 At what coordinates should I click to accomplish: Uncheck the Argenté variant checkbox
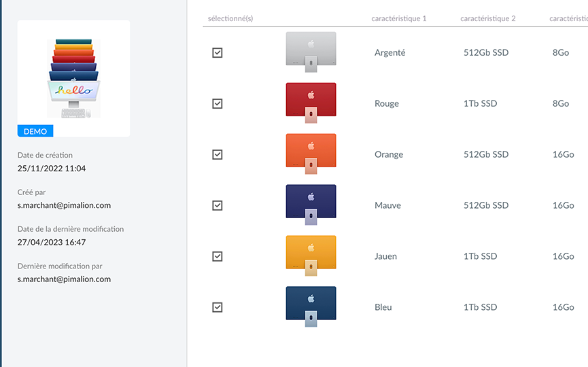coord(218,52)
